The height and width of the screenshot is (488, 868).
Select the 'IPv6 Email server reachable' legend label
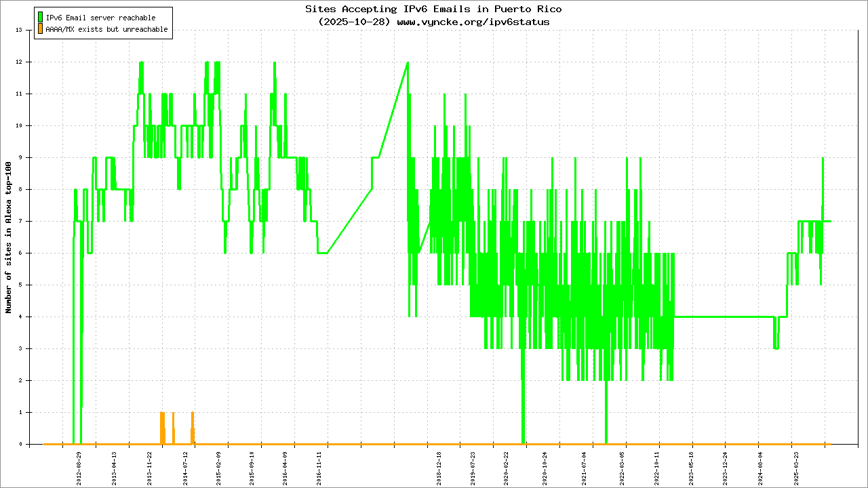click(100, 18)
